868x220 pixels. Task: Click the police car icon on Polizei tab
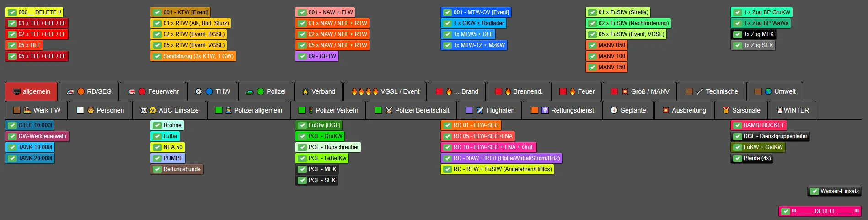250,91
